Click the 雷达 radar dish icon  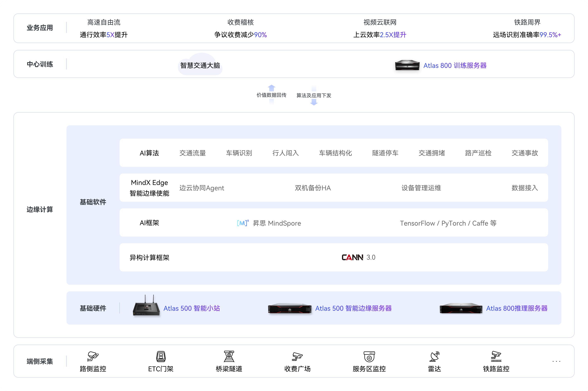coord(434,356)
